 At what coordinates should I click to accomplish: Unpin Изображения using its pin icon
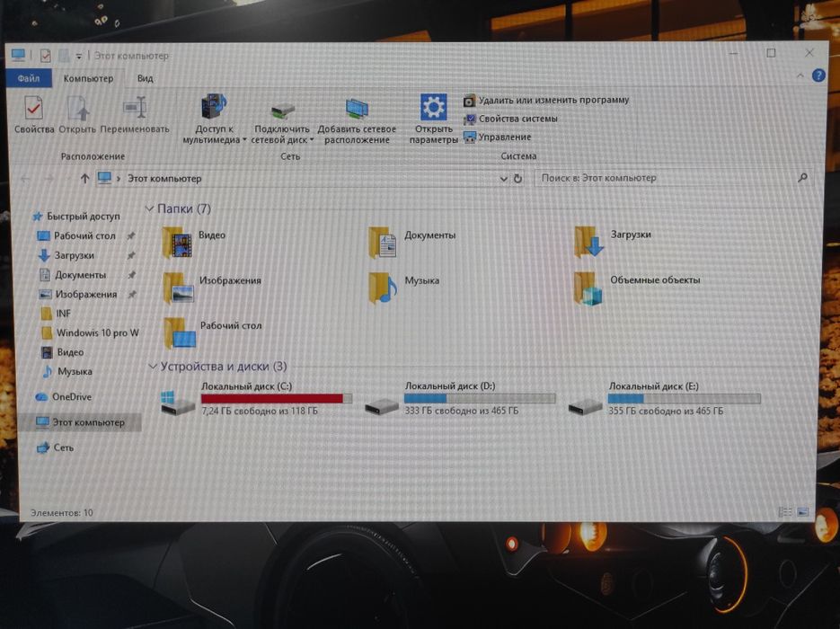(131, 294)
